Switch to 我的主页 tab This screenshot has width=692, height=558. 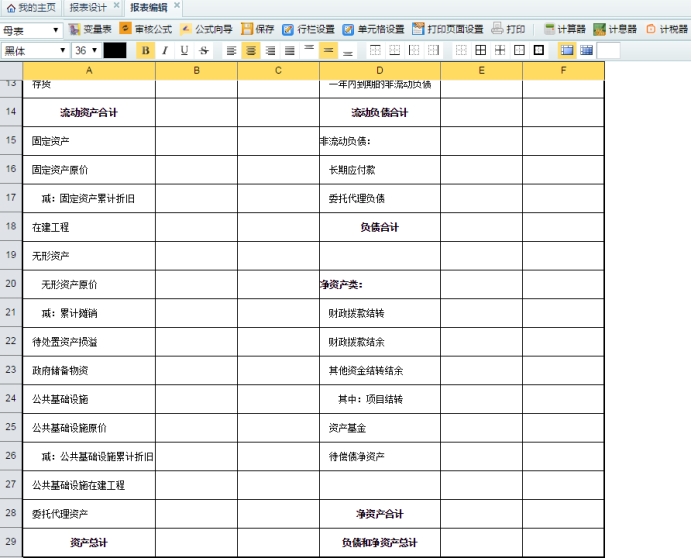tap(31, 8)
